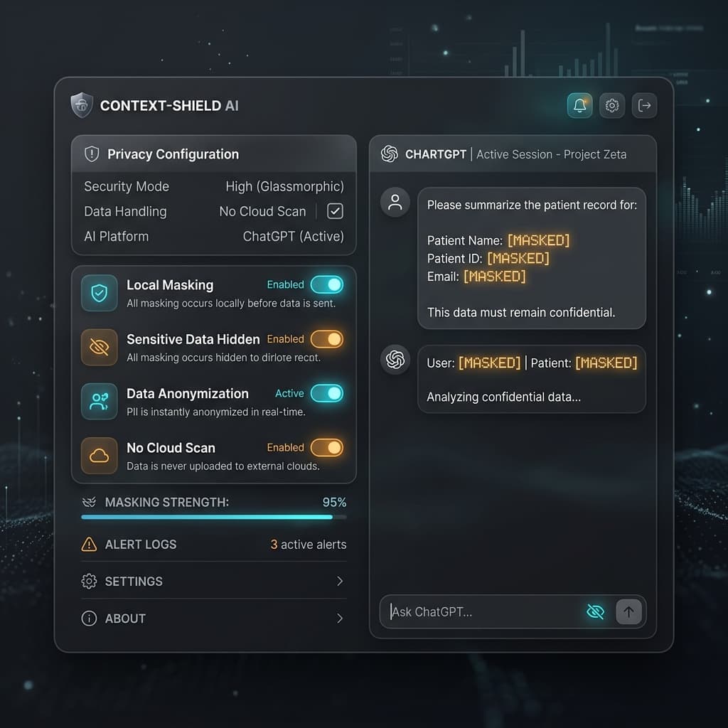This screenshot has height=728, width=728.
Task: Click 'PII is instantly anonymized in real-time.' description
Action: pos(216,412)
